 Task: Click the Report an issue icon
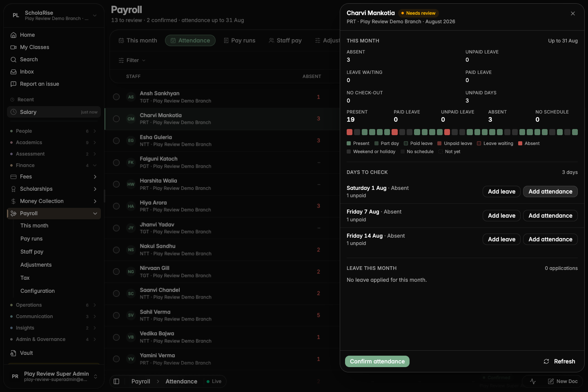point(13,84)
